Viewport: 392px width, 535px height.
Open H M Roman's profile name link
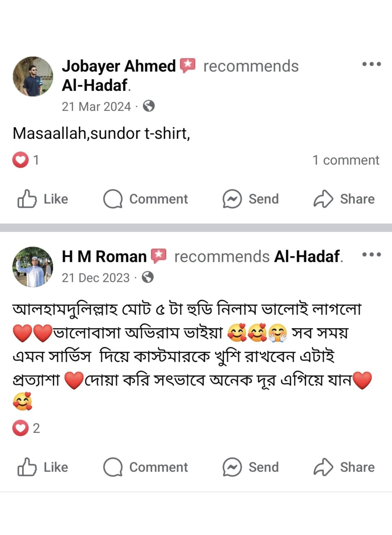click(x=104, y=257)
